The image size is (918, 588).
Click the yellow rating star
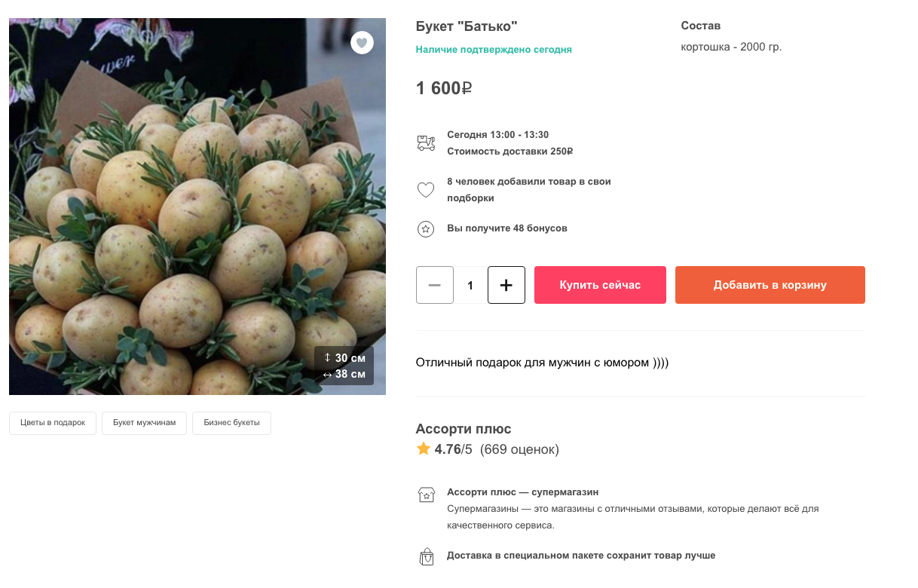coord(424,449)
